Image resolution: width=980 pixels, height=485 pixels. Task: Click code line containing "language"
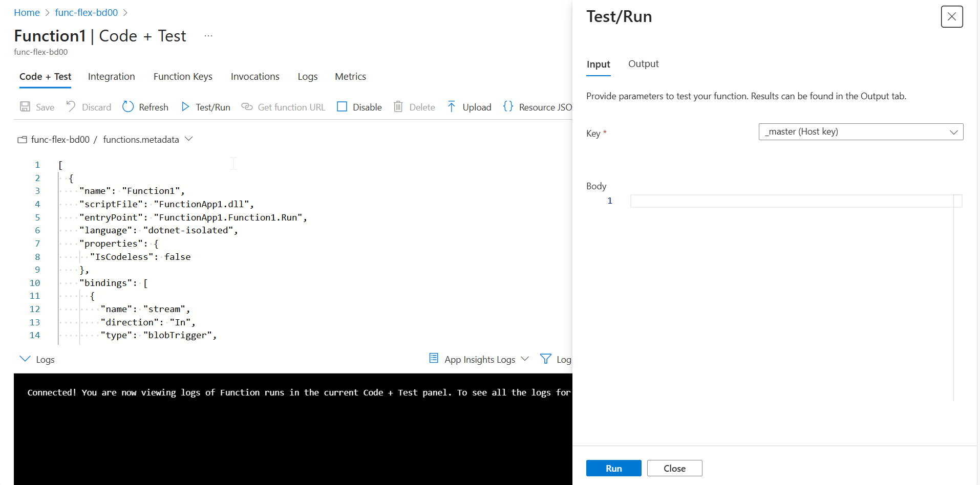(x=159, y=230)
